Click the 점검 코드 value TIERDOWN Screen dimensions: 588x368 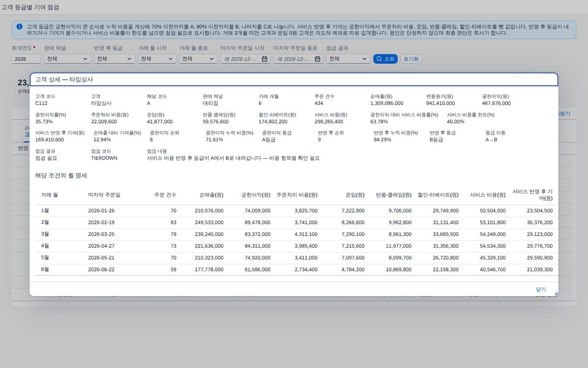pos(104,158)
